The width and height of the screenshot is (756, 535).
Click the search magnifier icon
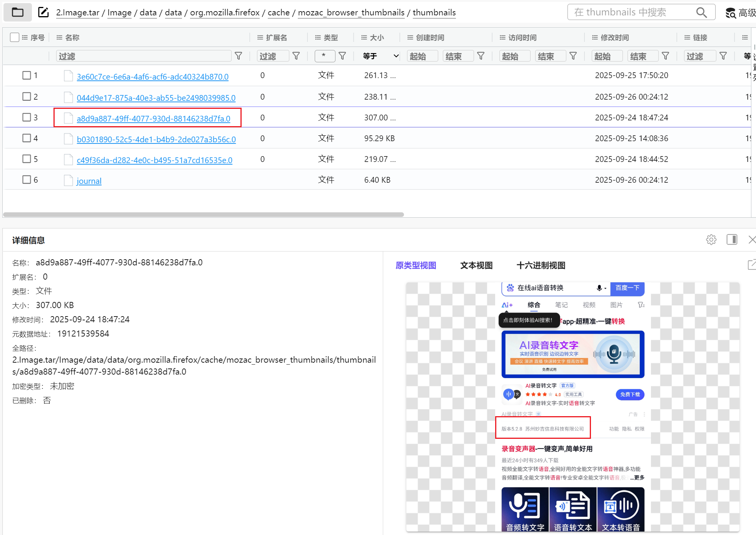[x=701, y=12]
